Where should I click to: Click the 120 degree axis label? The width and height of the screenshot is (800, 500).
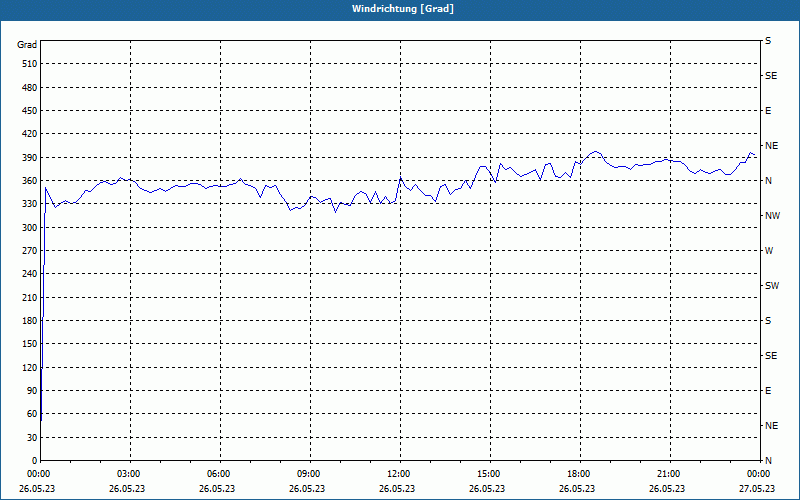pyautogui.click(x=30, y=367)
